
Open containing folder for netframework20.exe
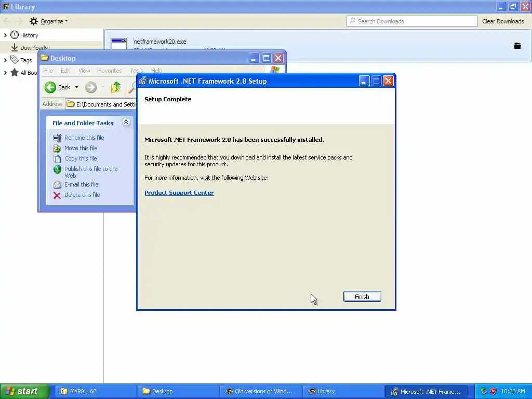pos(517,46)
